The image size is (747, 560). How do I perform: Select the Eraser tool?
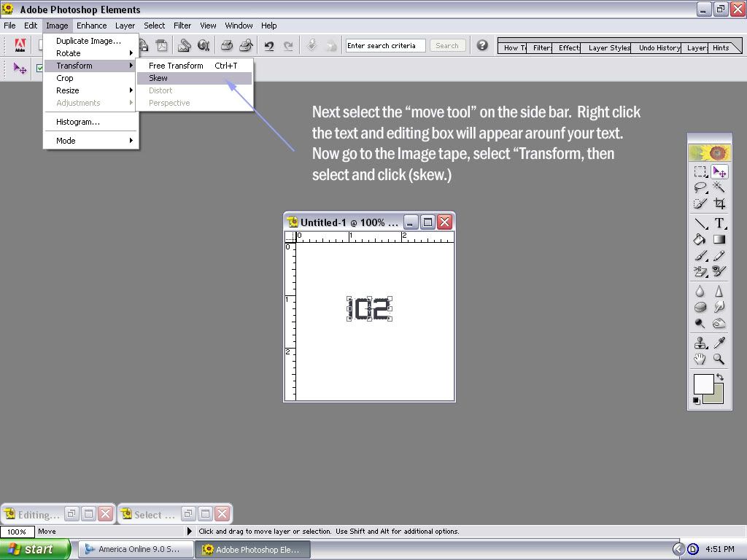[x=700, y=271]
